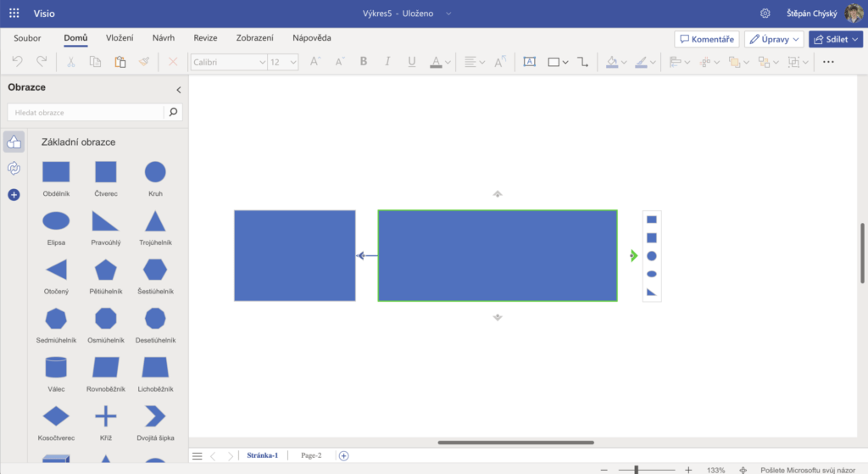Click the Pětiúhelník shape in the panel
This screenshot has height=474, width=868.
(106, 270)
